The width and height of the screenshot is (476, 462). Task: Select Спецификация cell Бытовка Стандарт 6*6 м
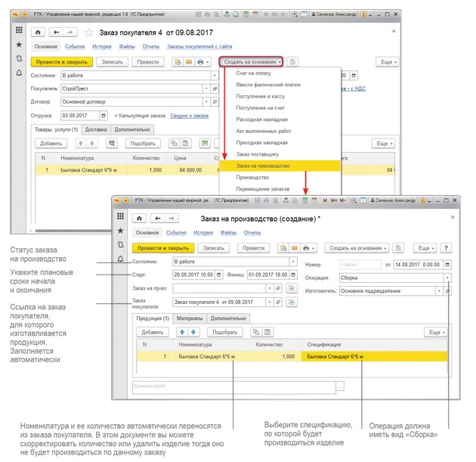pyautogui.click(x=374, y=357)
